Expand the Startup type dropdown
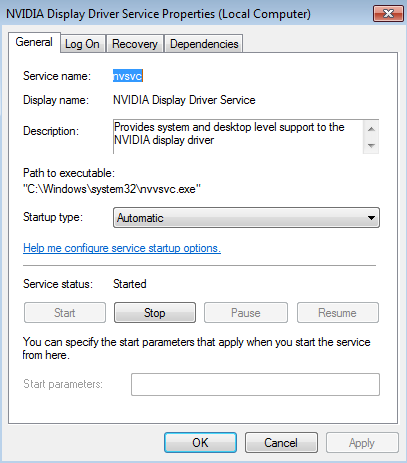The height and width of the screenshot is (463, 407). [x=246, y=218]
